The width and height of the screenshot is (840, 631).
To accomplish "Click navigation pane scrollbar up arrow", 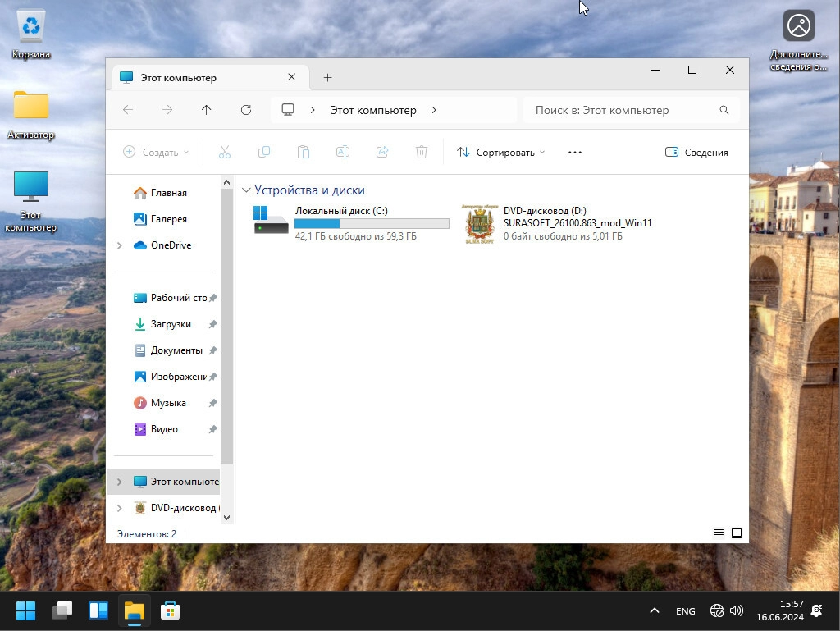I will click(x=226, y=183).
